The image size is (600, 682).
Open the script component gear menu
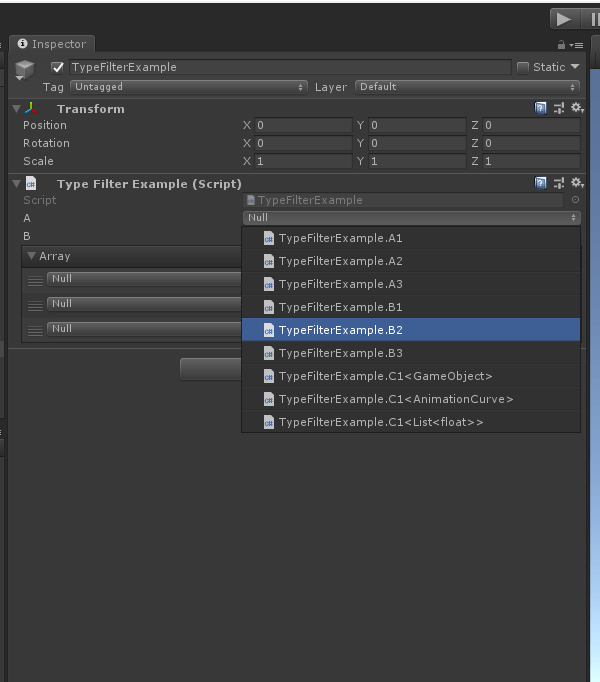[x=576, y=183]
